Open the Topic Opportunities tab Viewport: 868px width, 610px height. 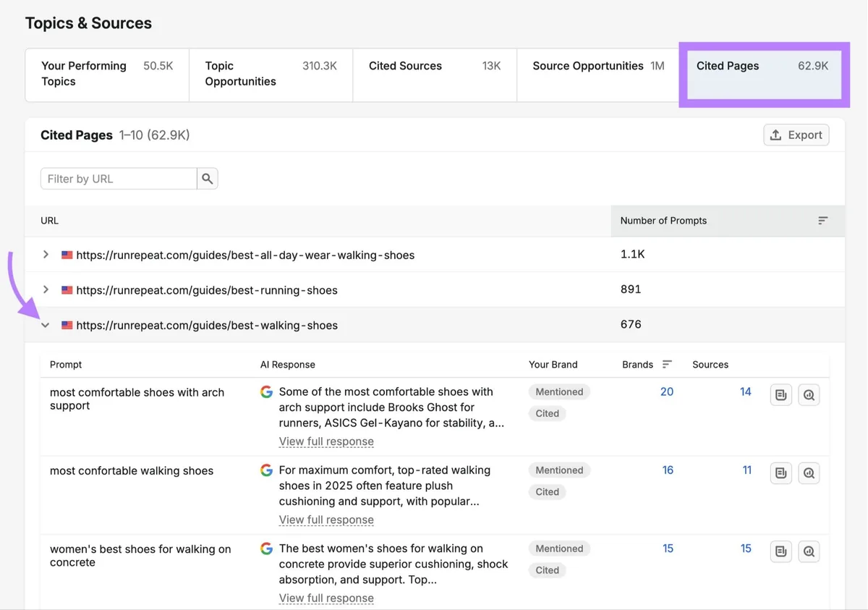pos(271,75)
